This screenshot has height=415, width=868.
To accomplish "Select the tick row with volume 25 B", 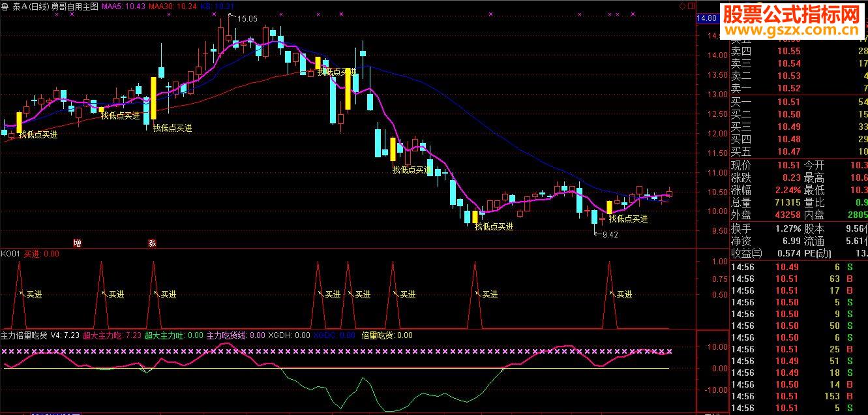I will (x=798, y=349).
